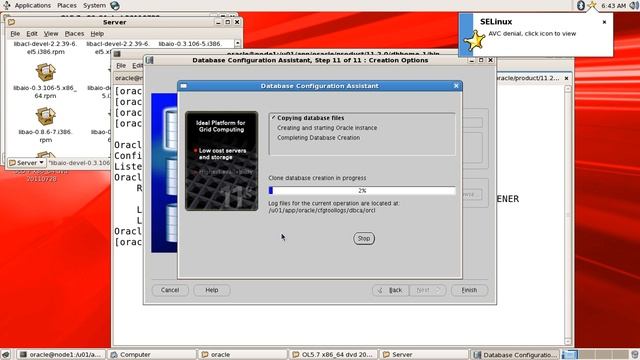
Task: Switch to the OL5.7 x86_64 dvd taskbar item
Action: pyautogui.click(x=333, y=355)
